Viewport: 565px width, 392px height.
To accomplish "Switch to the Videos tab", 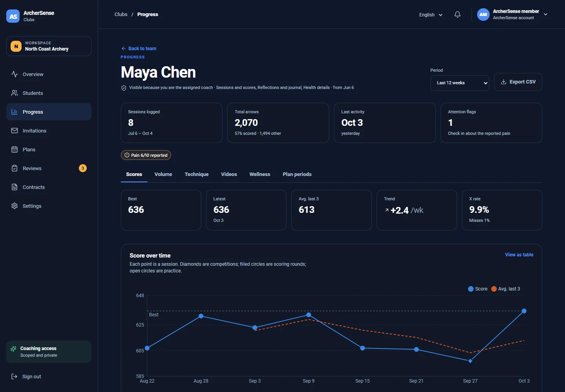I will 229,174.
